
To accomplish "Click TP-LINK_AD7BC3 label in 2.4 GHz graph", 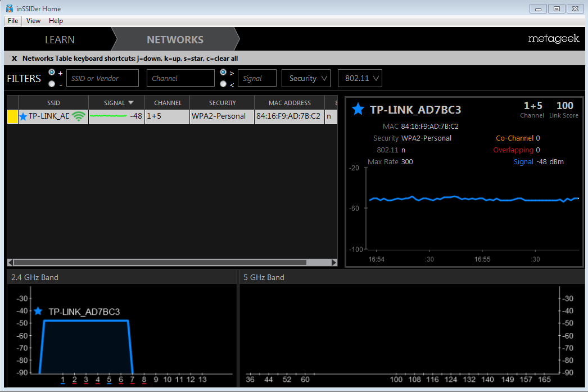I will tap(84, 312).
